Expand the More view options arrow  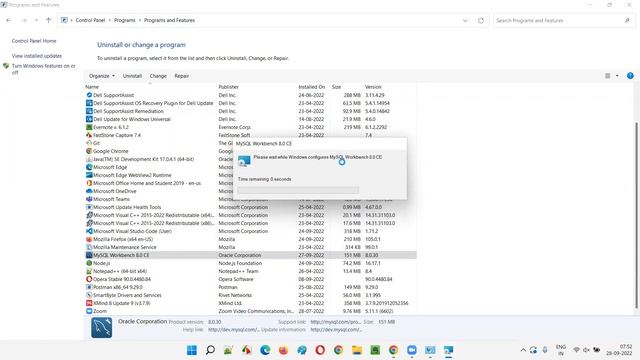coord(617,76)
